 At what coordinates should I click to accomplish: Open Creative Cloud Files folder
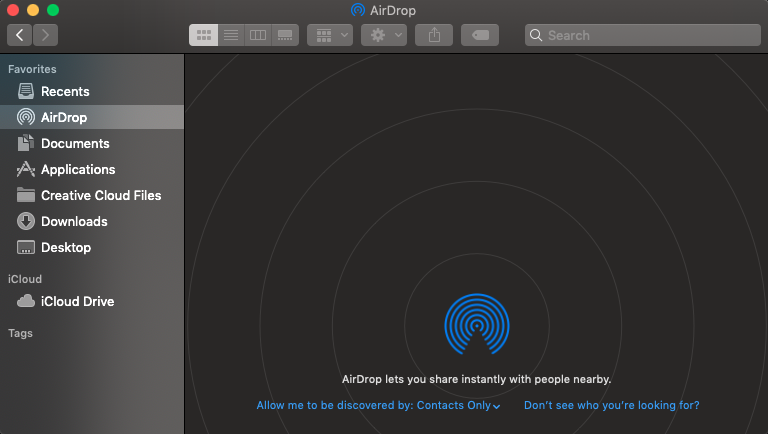pos(100,195)
